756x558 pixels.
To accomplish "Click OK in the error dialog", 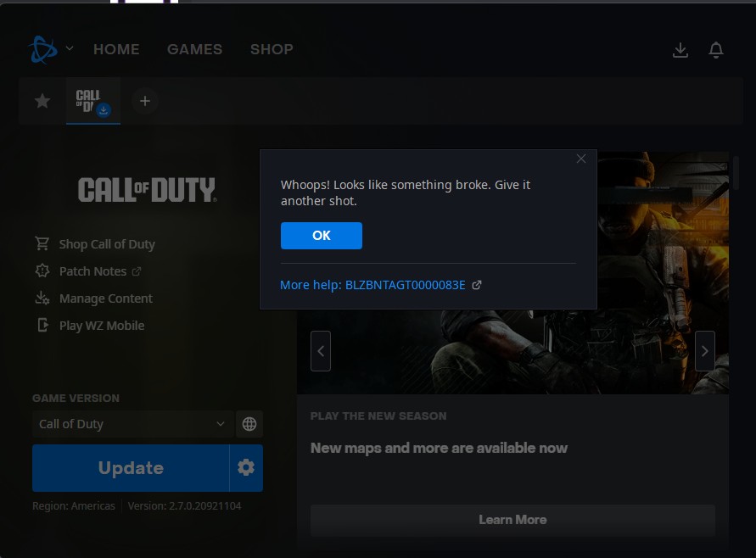I will pos(321,236).
